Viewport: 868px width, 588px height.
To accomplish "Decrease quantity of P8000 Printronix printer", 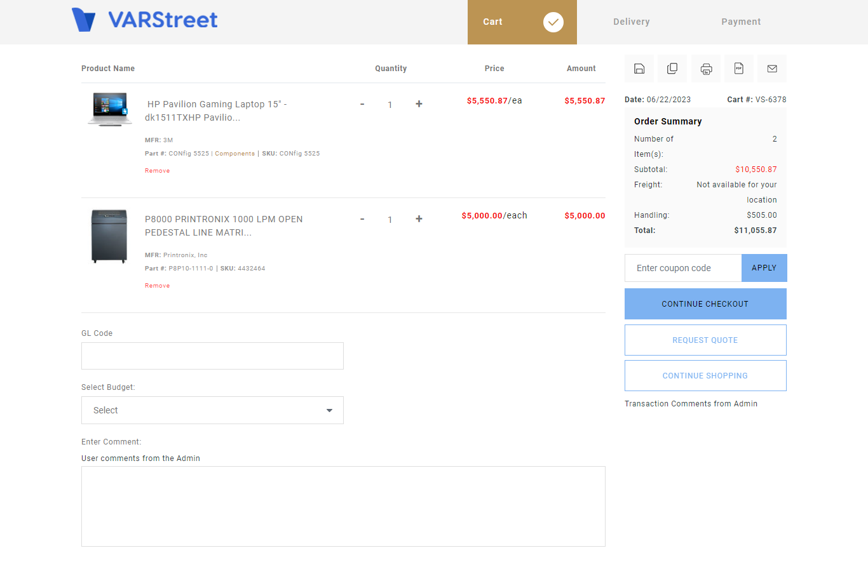I will click(362, 219).
